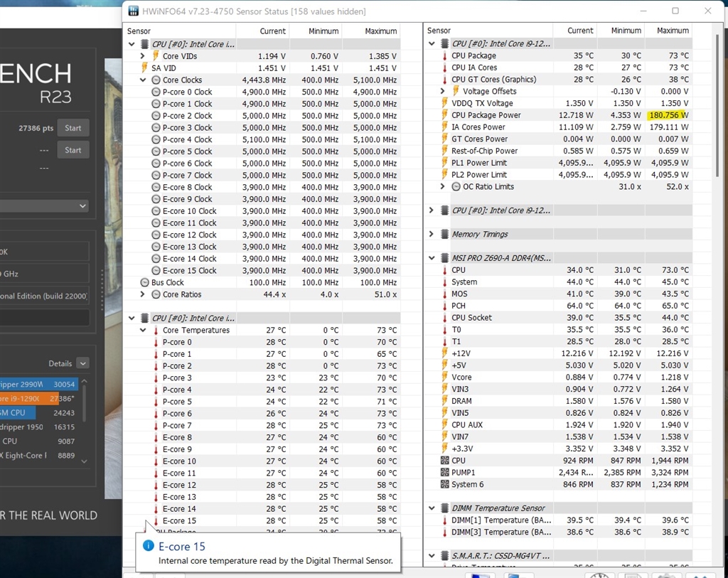Collapse the Core Clocks tree node

[143, 80]
